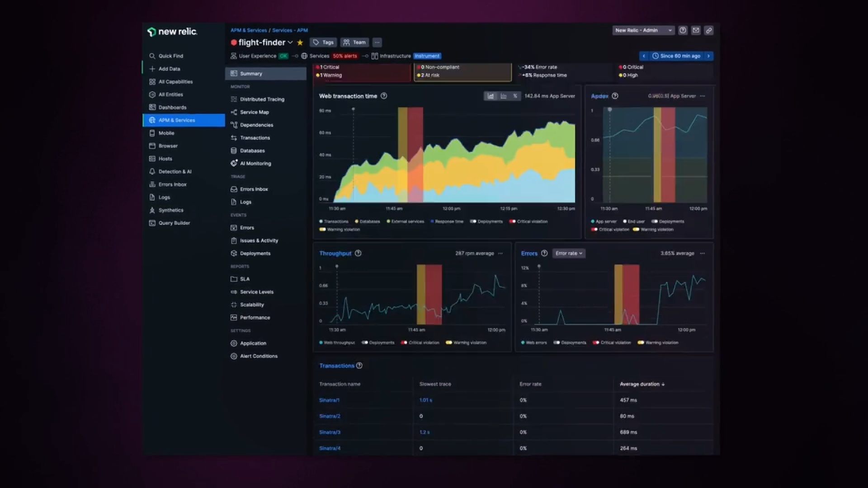Open All Capabilities

coord(171,82)
